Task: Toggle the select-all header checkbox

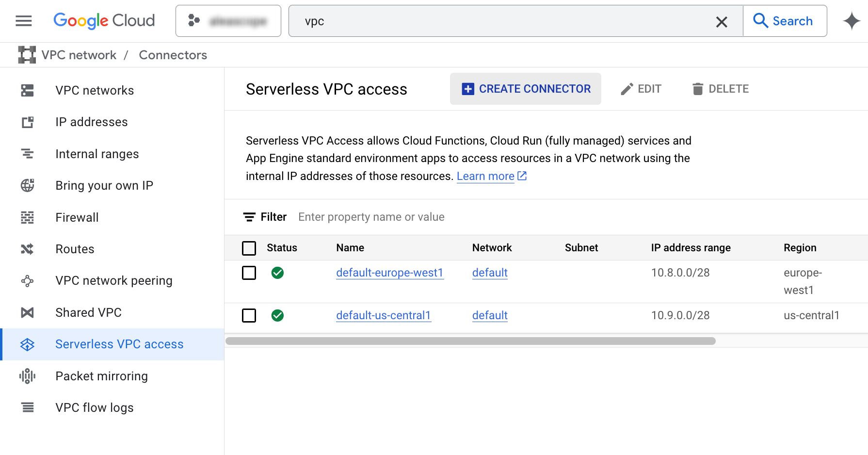Action: pyautogui.click(x=249, y=248)
